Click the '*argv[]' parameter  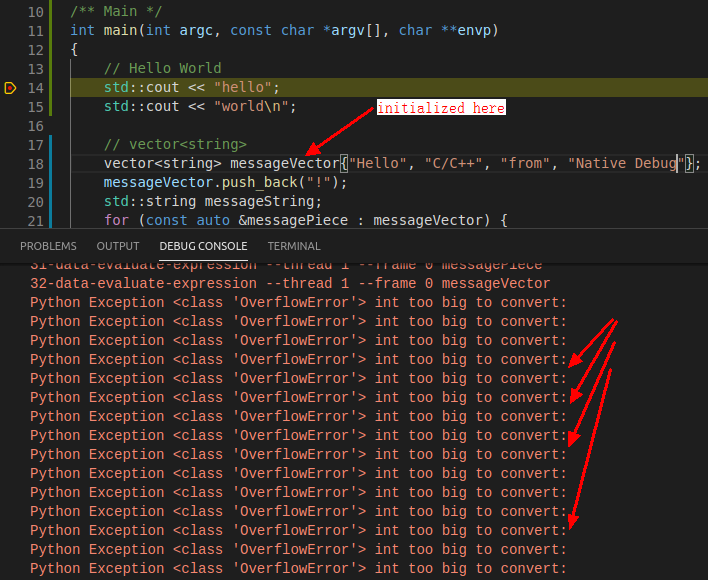click(x=352, y=30)
